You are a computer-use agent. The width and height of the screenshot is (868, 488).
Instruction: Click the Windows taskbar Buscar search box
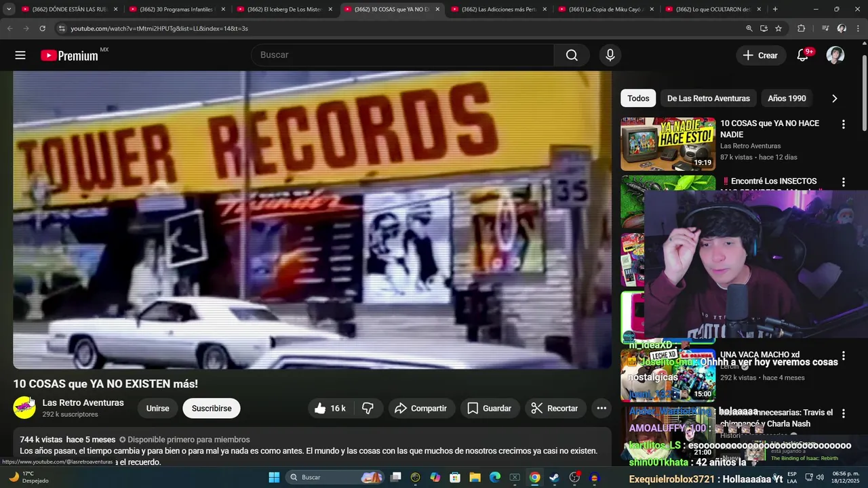pos(336,477)
